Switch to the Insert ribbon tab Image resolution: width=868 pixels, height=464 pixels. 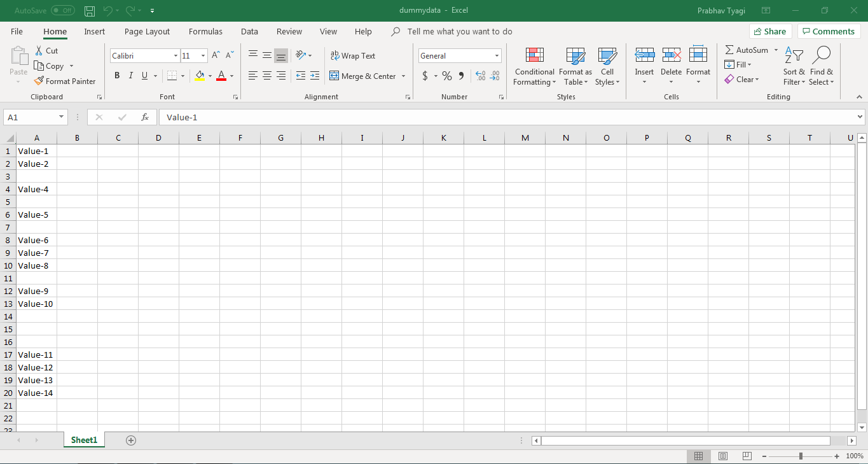[x=95, y=31]
